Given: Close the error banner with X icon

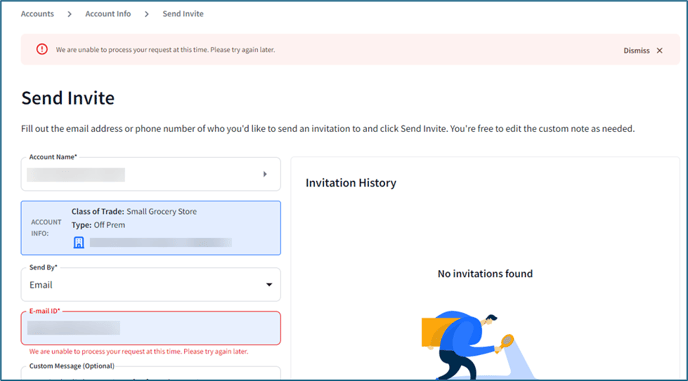Looking at the screenshot, I should tap(659, 50).
